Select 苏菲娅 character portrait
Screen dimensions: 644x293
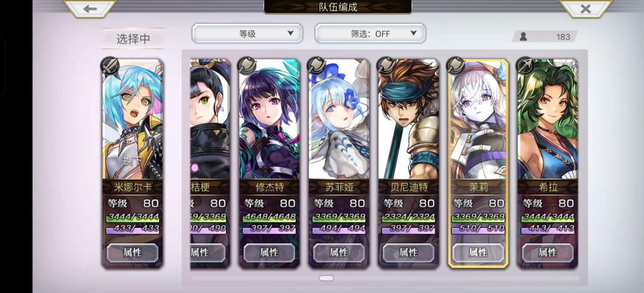[x=339, y=119]
